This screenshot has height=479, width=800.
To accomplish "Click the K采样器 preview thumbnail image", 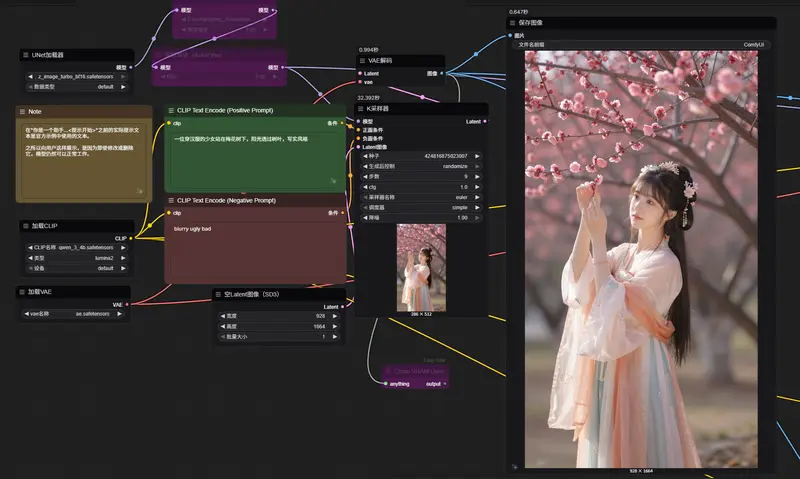I will point(421,268).
